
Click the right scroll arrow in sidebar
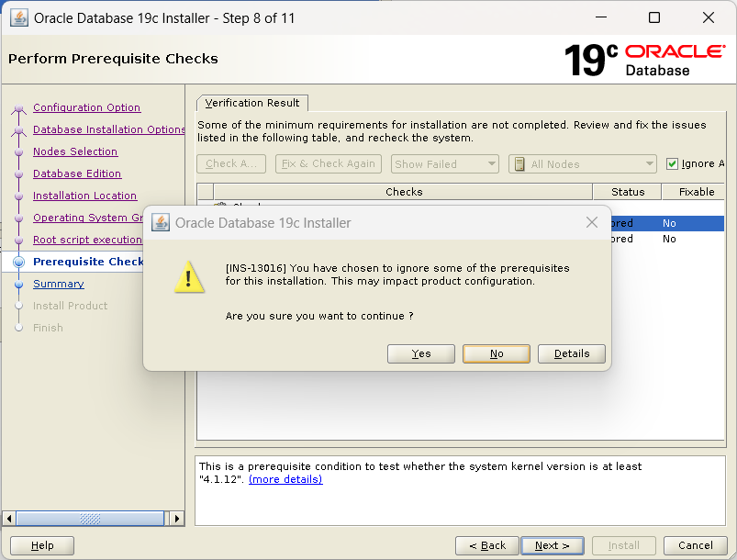177,519
